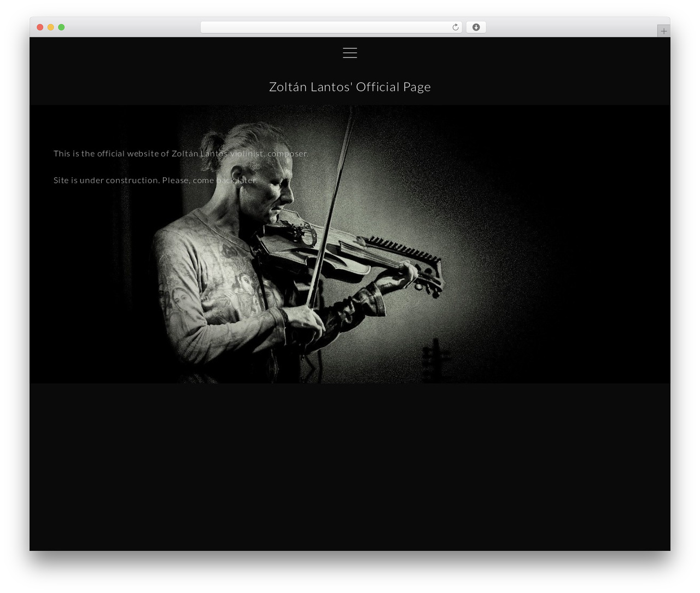700x593 pixels.
Task: Click the browser address bar
Action: click(x=331, y=27)
